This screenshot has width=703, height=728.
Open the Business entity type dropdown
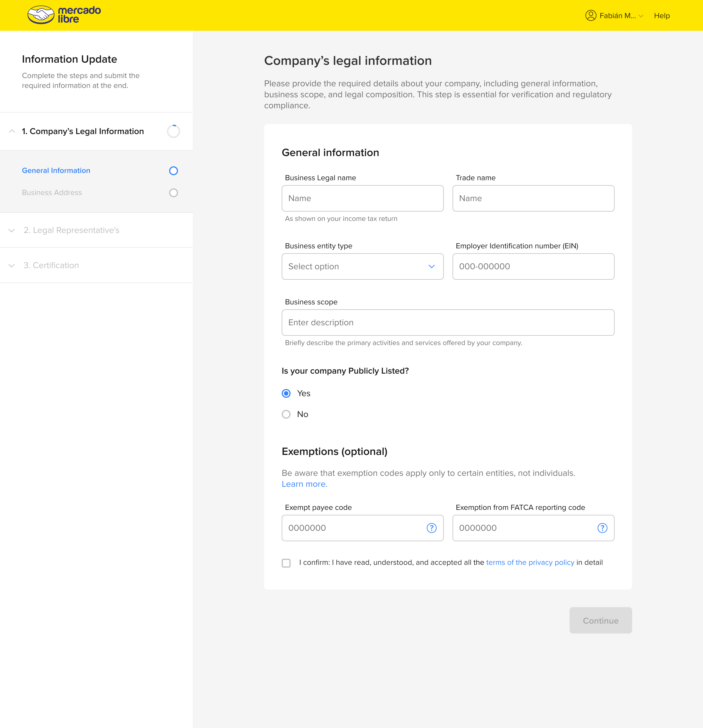click(362, 266)
